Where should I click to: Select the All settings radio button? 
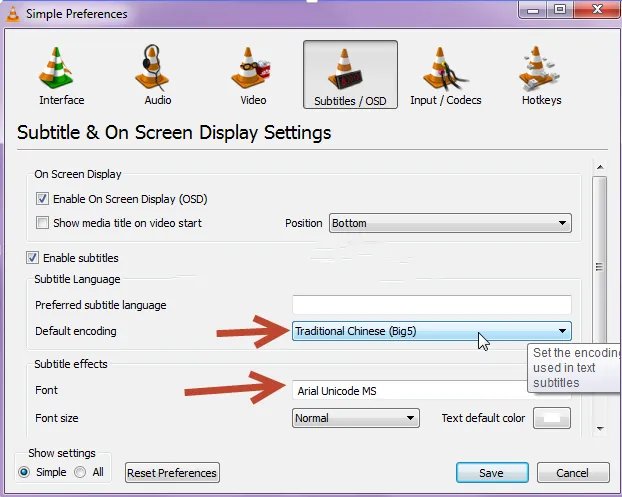(x=80, y=472)
